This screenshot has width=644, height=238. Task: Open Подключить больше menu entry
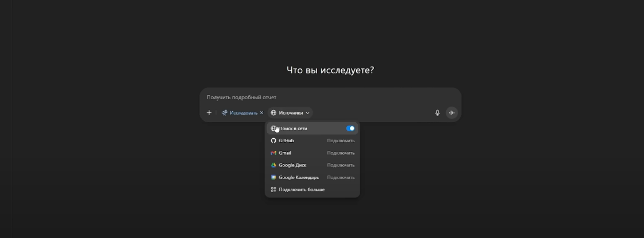[x=312, y=190]
